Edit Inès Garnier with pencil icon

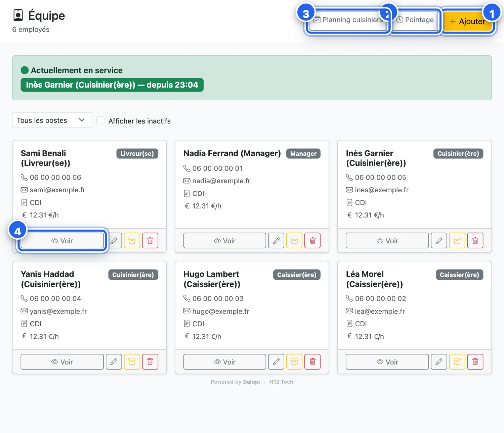[x=439, y=241]
